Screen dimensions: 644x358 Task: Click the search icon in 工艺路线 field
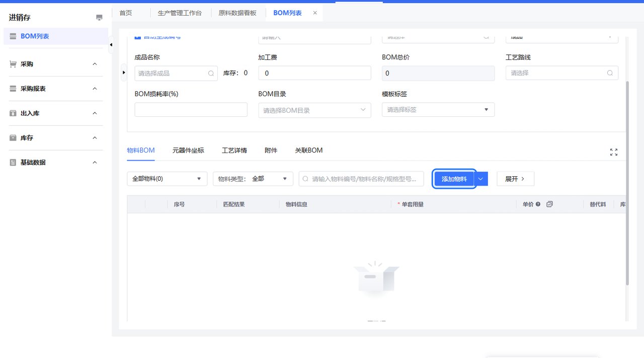(610, 73)
